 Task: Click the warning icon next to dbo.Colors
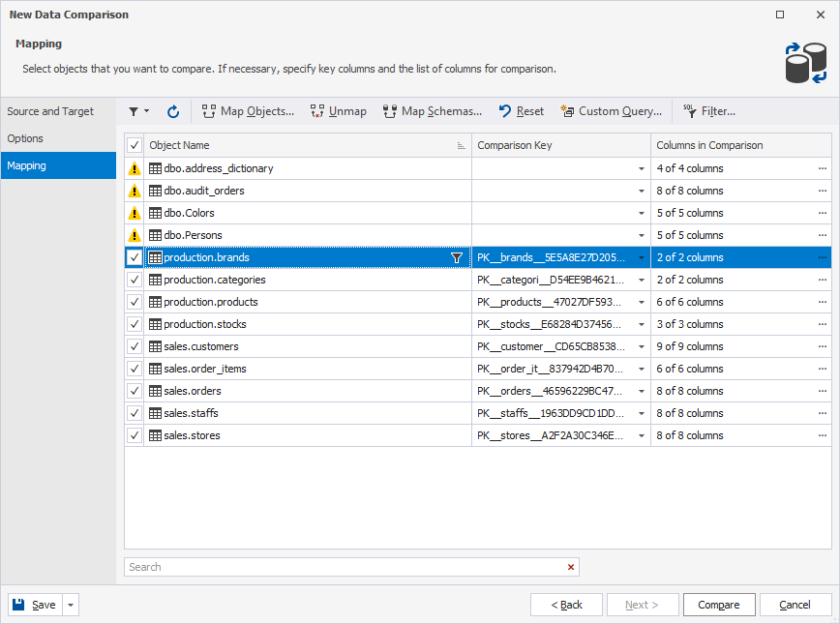click(135, 213)
